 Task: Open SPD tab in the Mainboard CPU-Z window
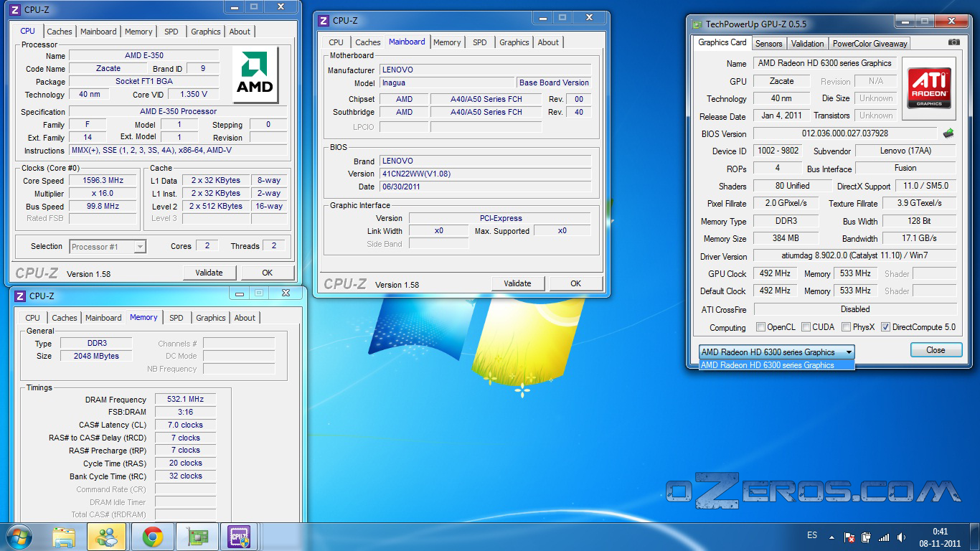[479, 42]
